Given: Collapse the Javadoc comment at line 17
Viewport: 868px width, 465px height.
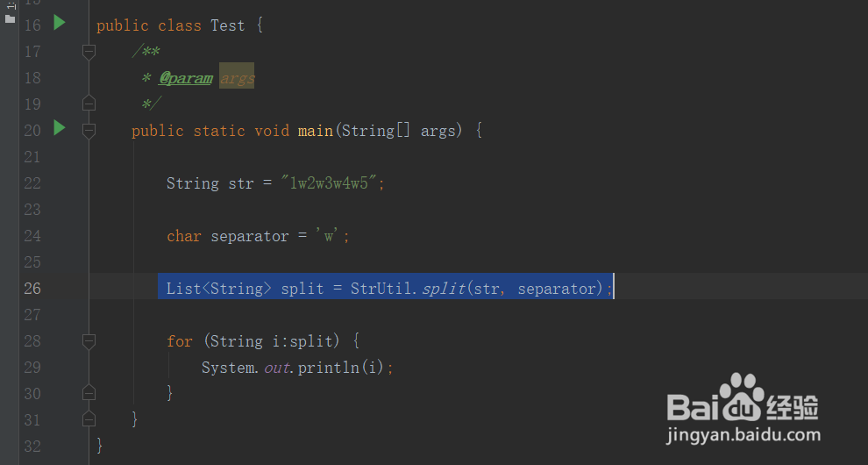Looking at the screenshot, I should point(89,52).
